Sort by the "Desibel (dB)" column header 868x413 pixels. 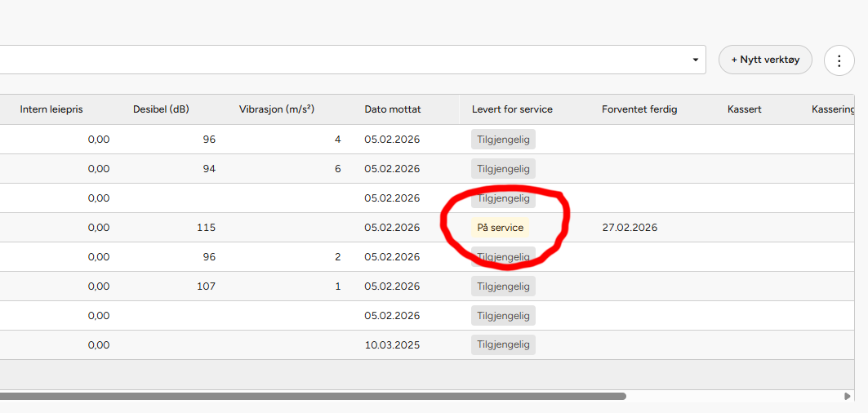coord(161,109)
